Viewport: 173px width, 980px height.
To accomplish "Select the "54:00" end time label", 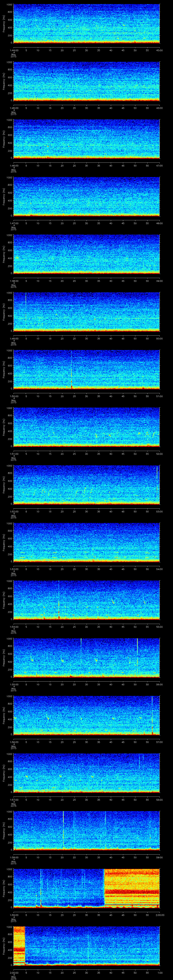I will (x=160, y=569).
